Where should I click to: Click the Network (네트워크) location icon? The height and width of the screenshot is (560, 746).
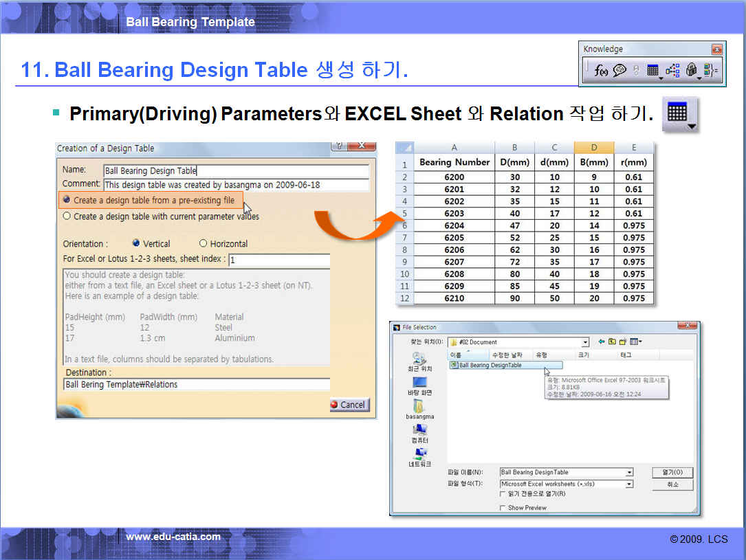coord(419,455)
